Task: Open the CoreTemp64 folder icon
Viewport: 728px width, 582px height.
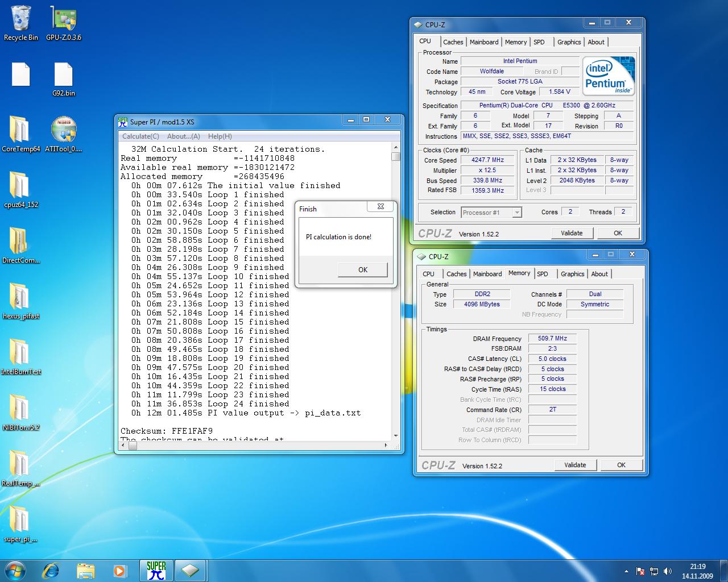Action: [21, 134]
